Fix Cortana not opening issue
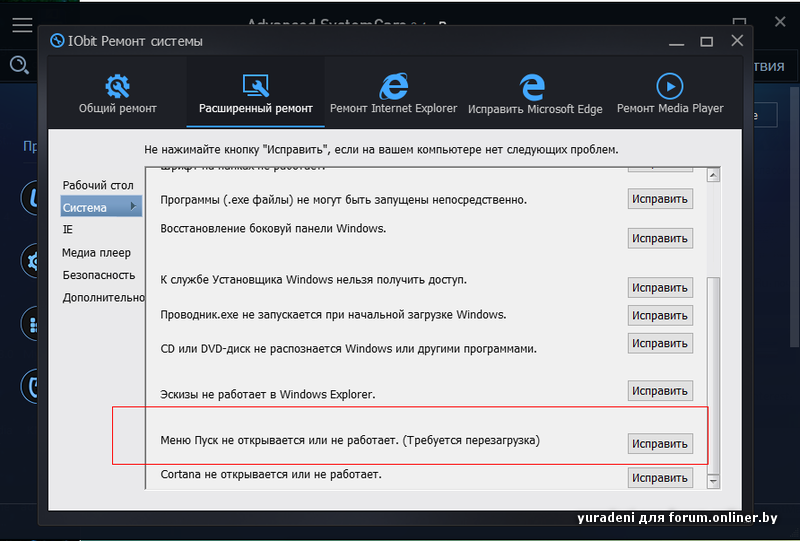Viewport: 800px width, 541px height. 660,478
